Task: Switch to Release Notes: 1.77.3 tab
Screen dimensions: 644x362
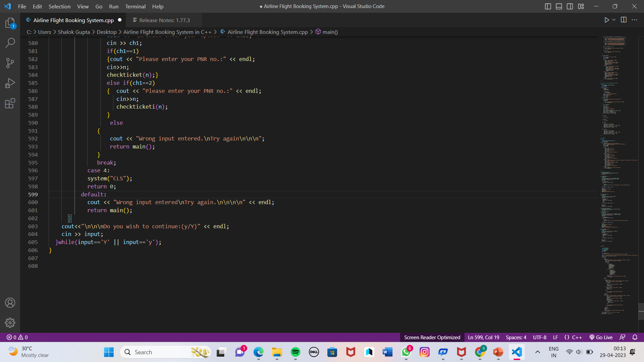Action: pyautogui.click(x=164, y=20)
